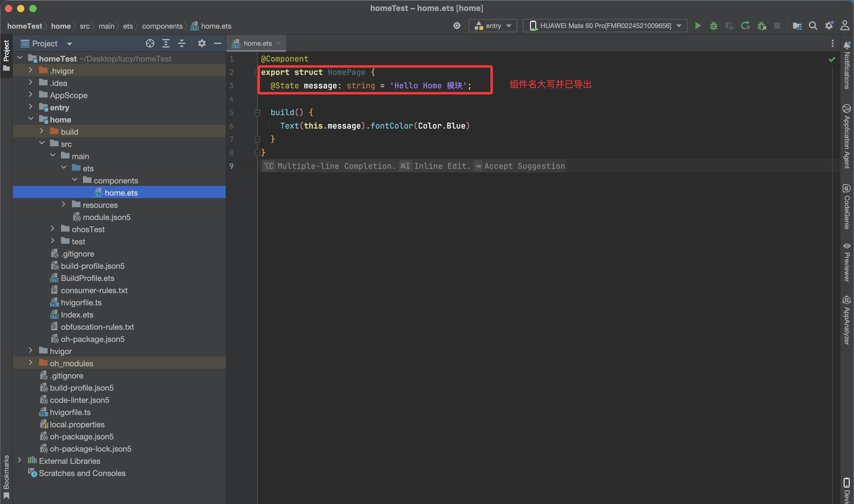854x504 pixels.
Task: Click the Search Everywhere magnifier icon
Action: (813, 26)
